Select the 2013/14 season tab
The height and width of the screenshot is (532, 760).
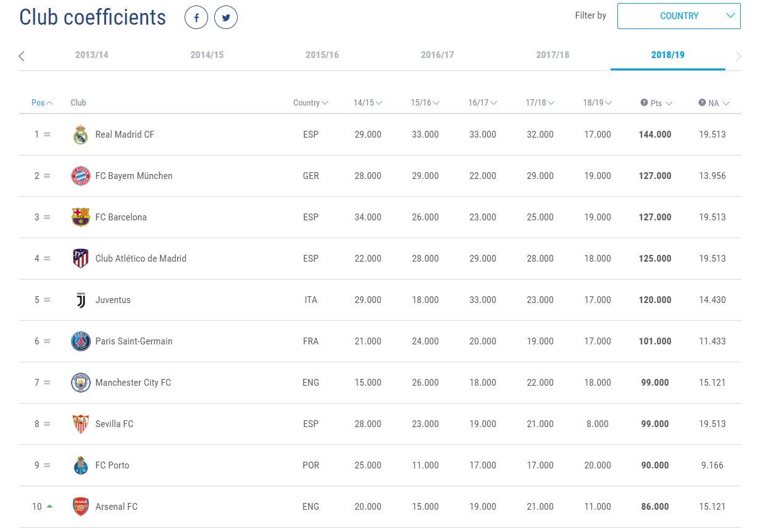91,55
